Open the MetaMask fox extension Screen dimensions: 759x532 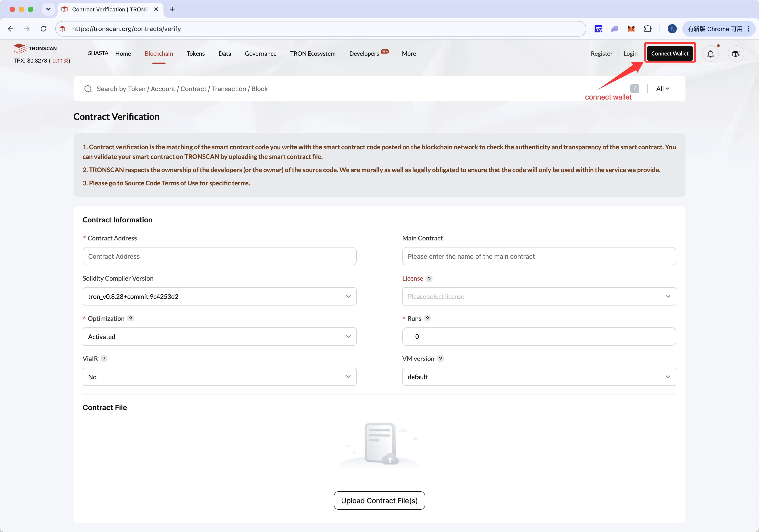tap(631, 29)
